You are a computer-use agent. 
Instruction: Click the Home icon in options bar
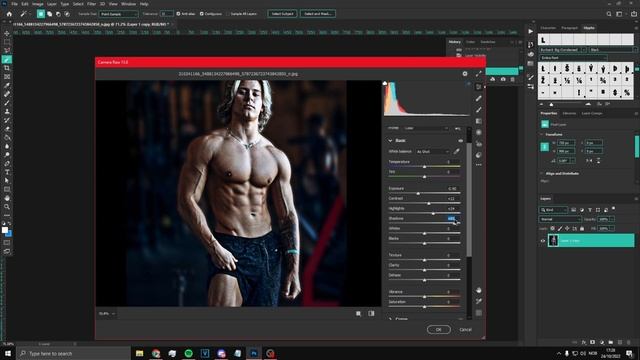[x=9, y=14]
